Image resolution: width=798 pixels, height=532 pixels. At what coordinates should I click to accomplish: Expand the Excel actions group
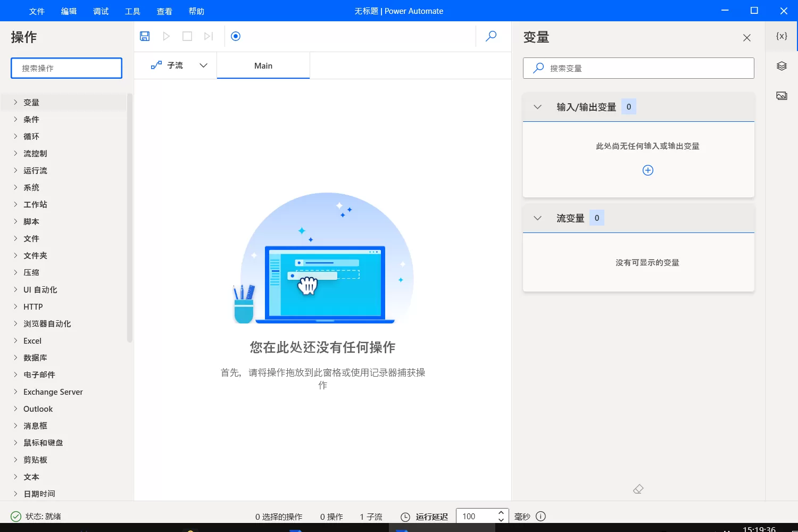tap(32, 340)
